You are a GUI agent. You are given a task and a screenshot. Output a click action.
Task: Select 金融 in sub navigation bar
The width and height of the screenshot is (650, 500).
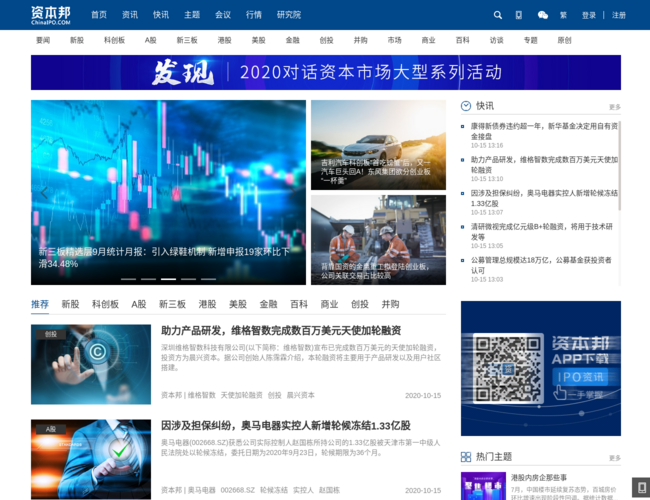tap(292, 40)
